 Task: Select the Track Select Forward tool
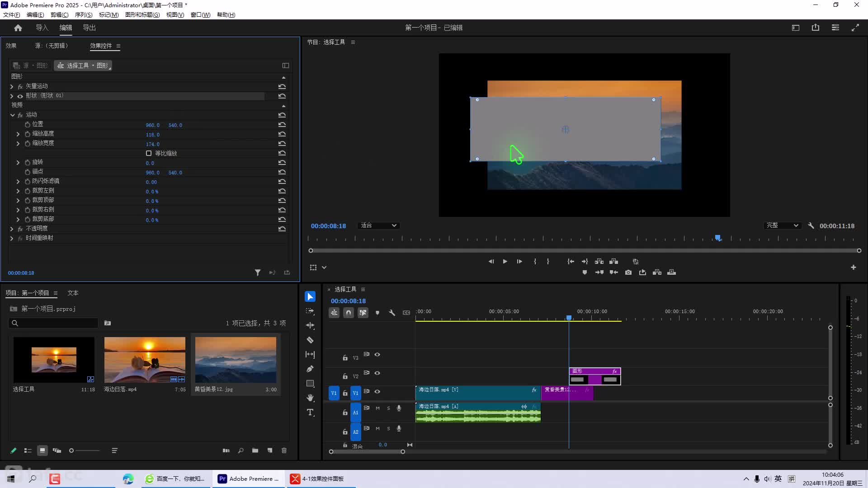pyautogui.click(x=310, y=311)
